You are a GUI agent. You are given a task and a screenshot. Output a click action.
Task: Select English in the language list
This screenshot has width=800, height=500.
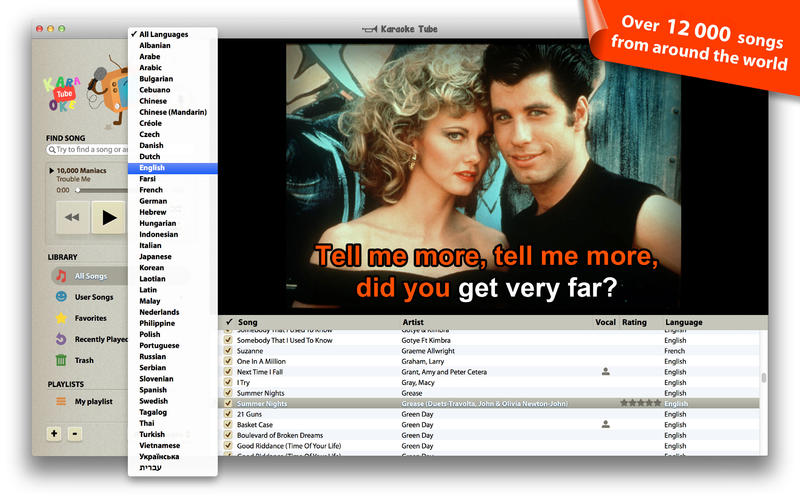pos(153,168)
